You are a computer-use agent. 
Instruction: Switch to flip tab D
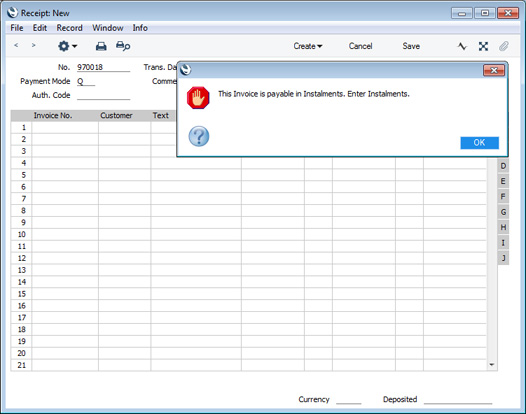[503, 166]
